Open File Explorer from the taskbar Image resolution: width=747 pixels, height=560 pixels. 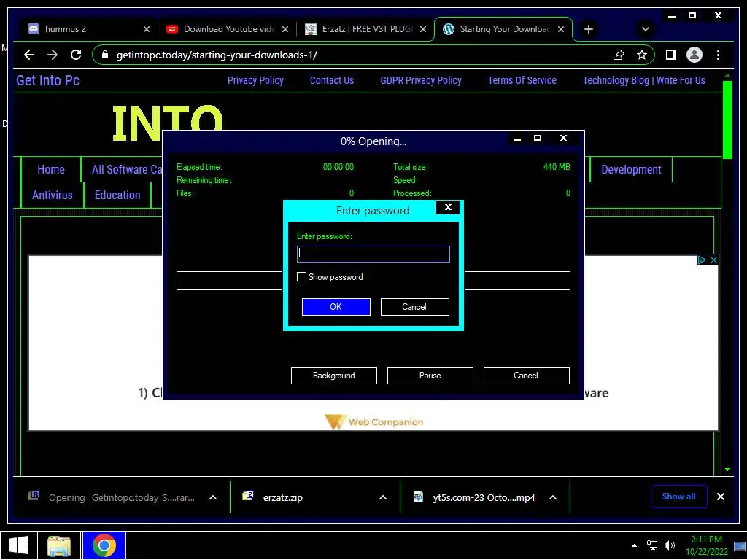tap(58, 545)
